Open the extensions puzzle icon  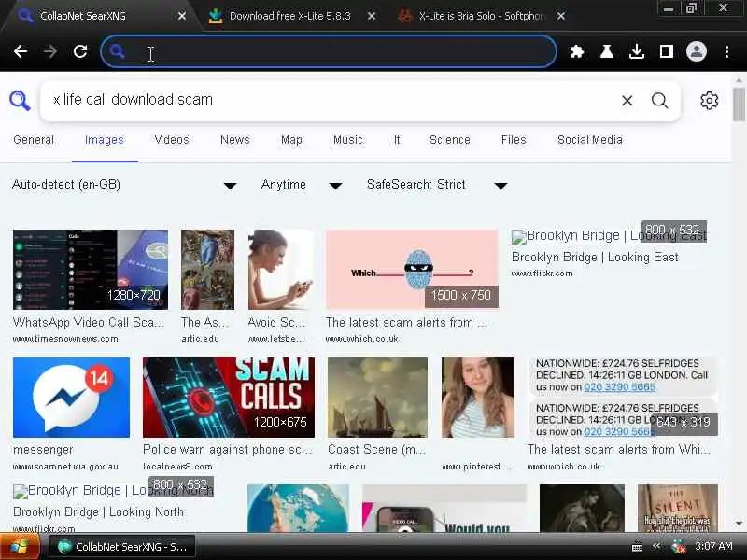[x=577, y=51]
